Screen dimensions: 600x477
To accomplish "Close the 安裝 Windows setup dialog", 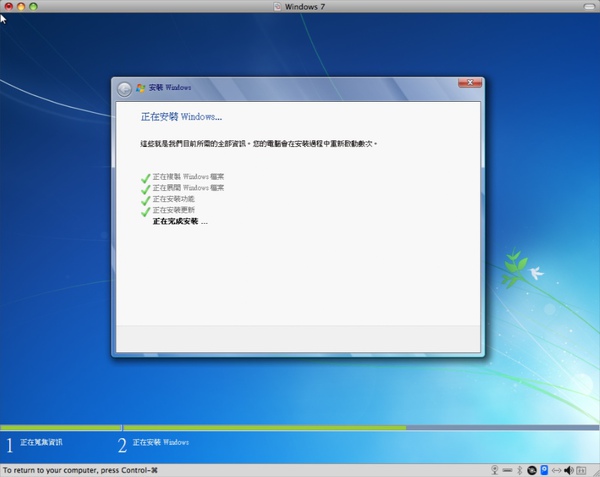I will pos(470,83).
